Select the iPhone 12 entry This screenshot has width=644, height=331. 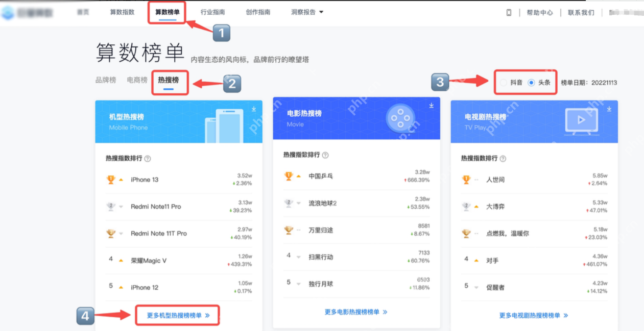click(179, 287)
